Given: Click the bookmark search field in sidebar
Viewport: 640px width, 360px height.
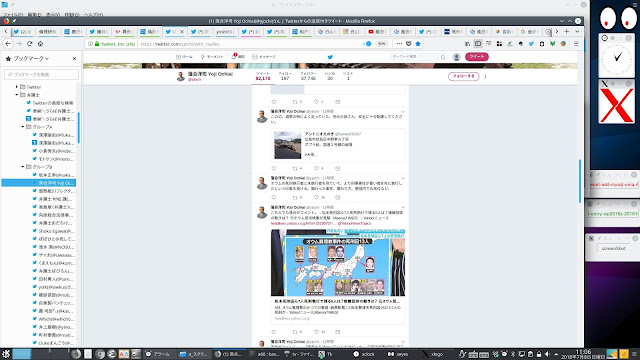Looking at the screenshot, I should 42,74.
